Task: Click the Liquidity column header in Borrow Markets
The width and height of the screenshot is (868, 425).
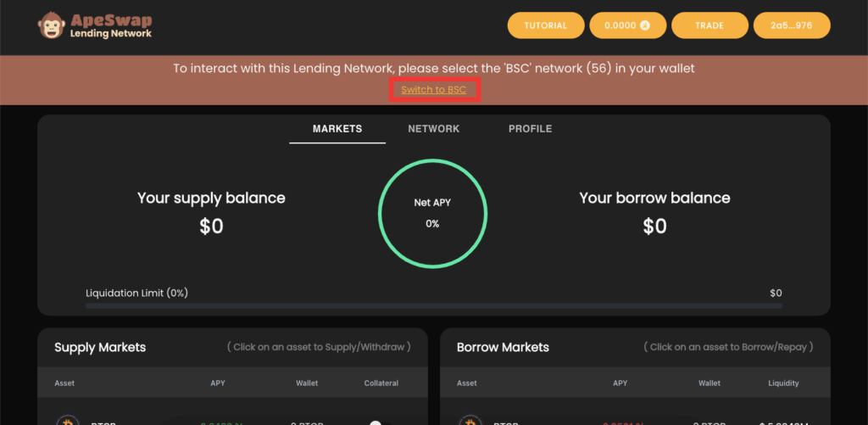Action: tap(783, 383)
